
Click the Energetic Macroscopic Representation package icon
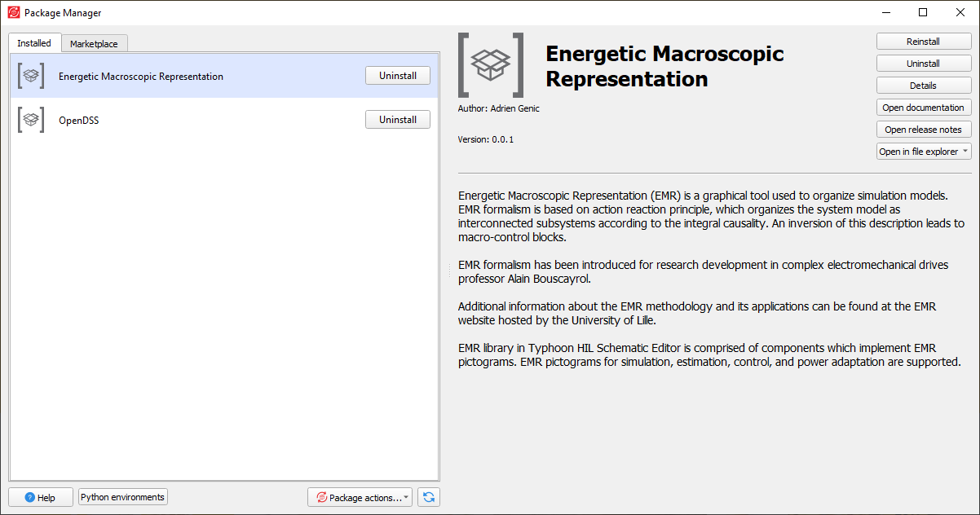[x=31, y=76]
